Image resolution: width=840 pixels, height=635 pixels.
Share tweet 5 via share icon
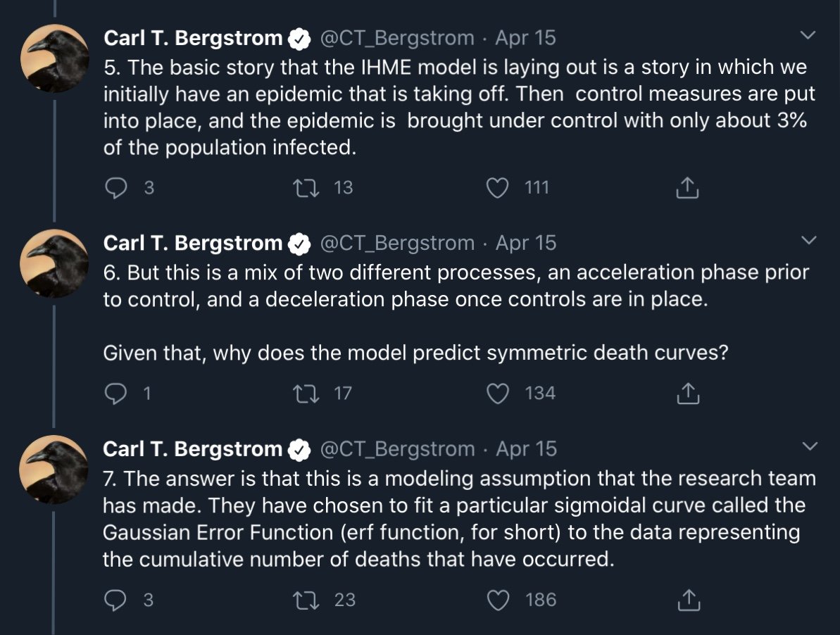tap(687, 187)
